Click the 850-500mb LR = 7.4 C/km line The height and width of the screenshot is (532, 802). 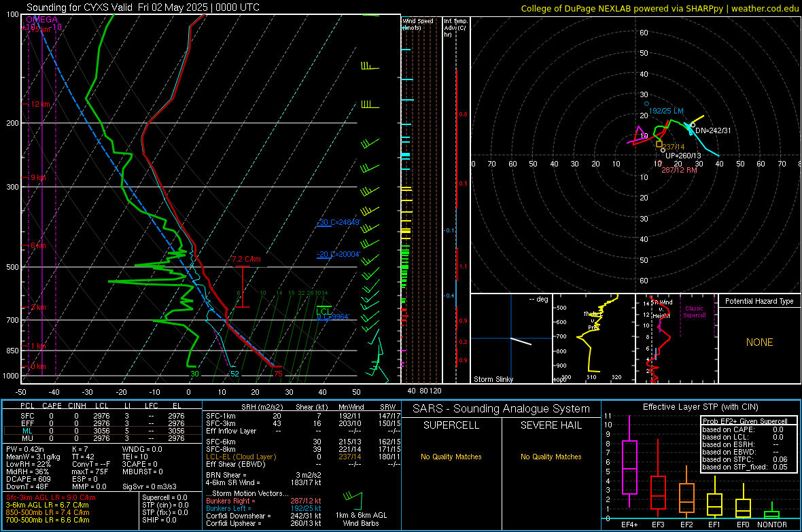coord(48,512)
